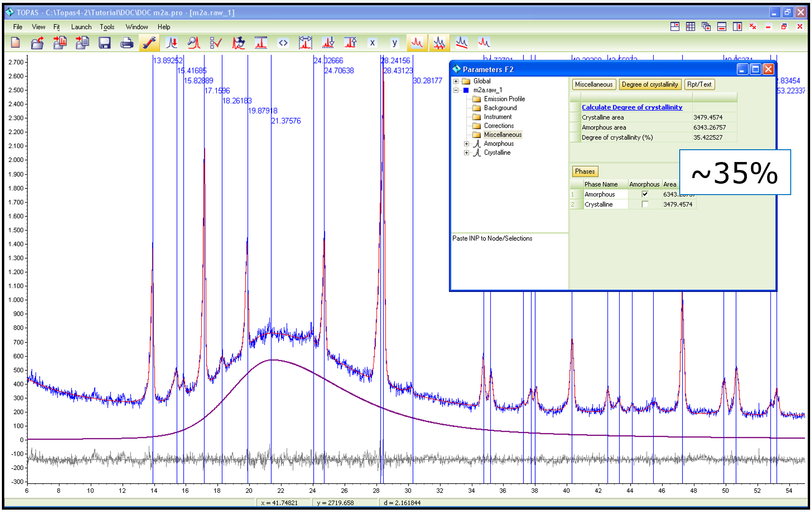This screenshot has height=512, width=812.
Task: Open the Launch menu
Action: coord(81,27)
